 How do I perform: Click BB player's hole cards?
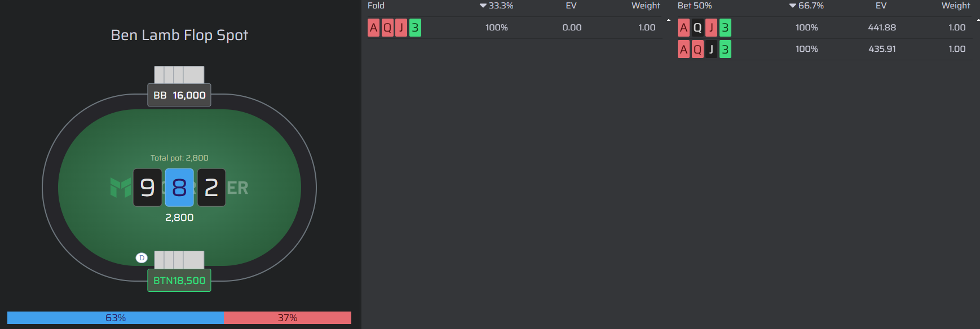[179, 75]
